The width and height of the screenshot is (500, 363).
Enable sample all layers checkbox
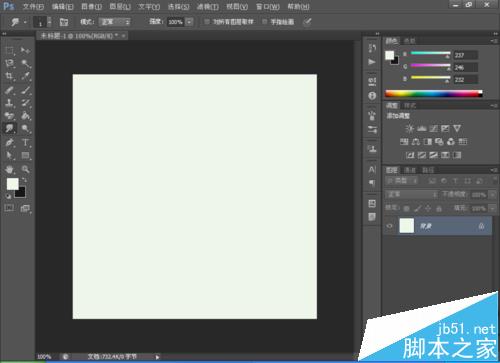[207, 22]
